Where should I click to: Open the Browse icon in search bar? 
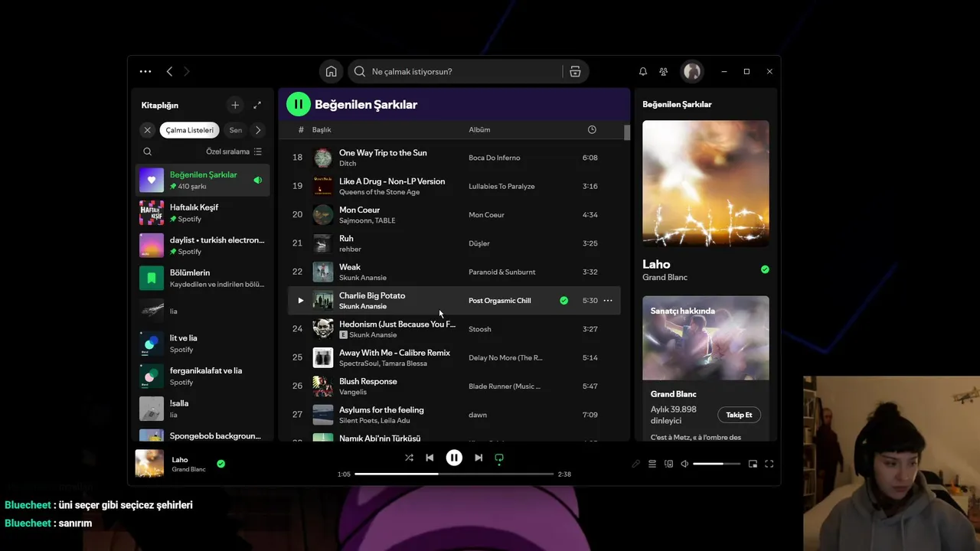(x=575, y=71)
